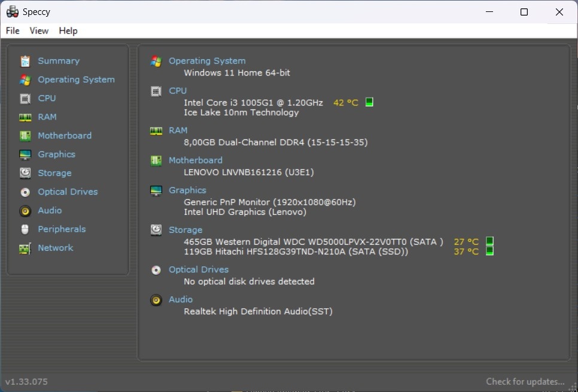Open the Help menu
The width and height of the screenshot is (578, 392).
click(68, 31)
